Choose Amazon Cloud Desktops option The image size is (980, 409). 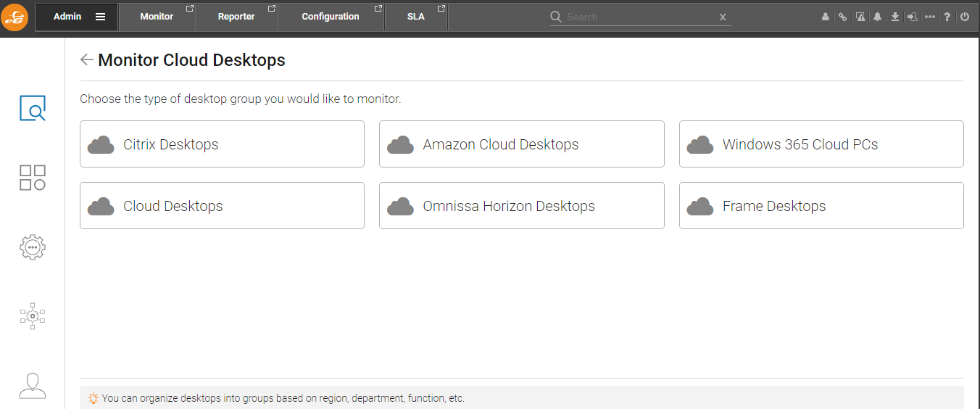click(x=522, y=144)
